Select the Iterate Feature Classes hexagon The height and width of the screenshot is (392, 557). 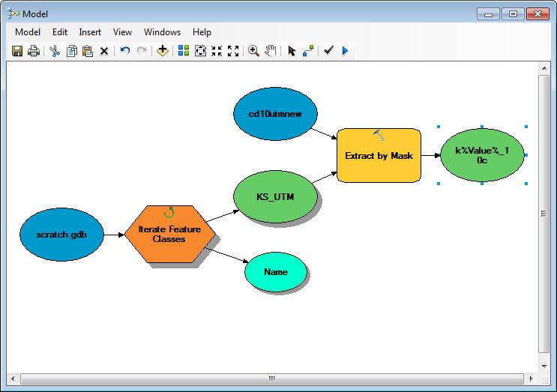point(170,235)
